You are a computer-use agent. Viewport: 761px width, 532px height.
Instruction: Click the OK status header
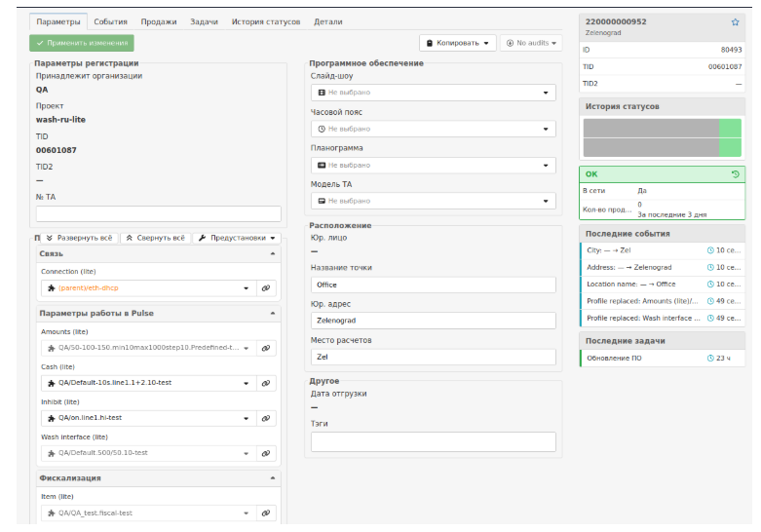[662, 174]
